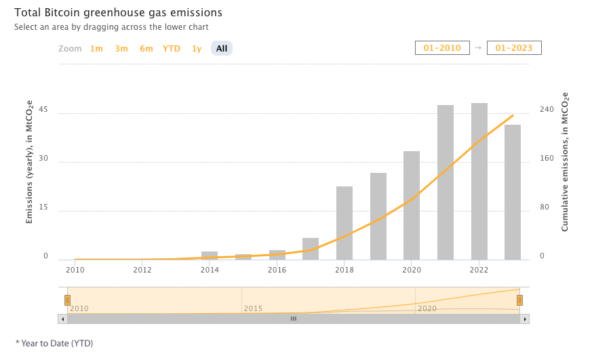Click the 2015 emissions bar
Viewport: 592px width, 364px height.
tap(243, 258)
